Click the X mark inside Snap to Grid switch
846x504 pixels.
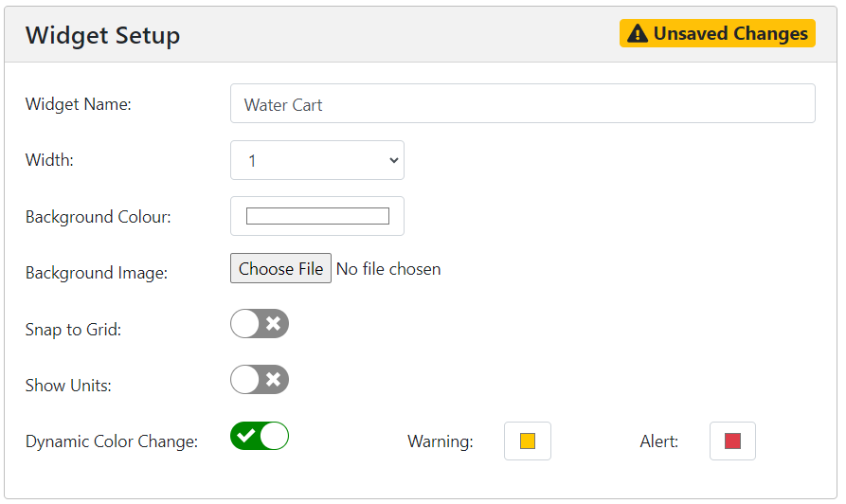274,324
